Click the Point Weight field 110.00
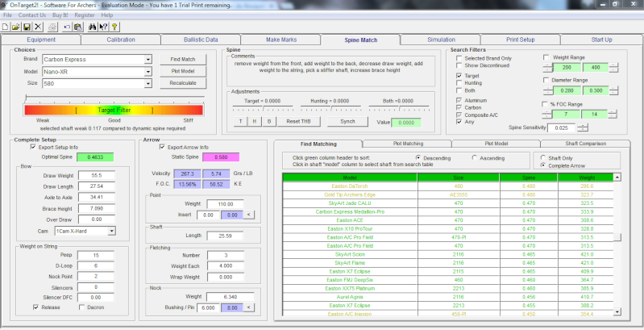Screen dimensions: 644x330 click(226, 204)
